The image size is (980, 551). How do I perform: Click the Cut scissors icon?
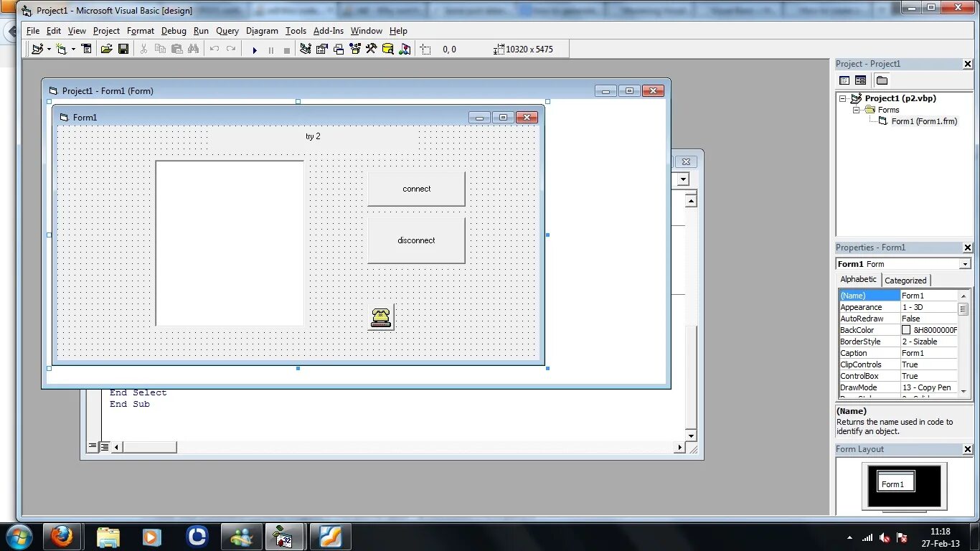tap(143, 49)
